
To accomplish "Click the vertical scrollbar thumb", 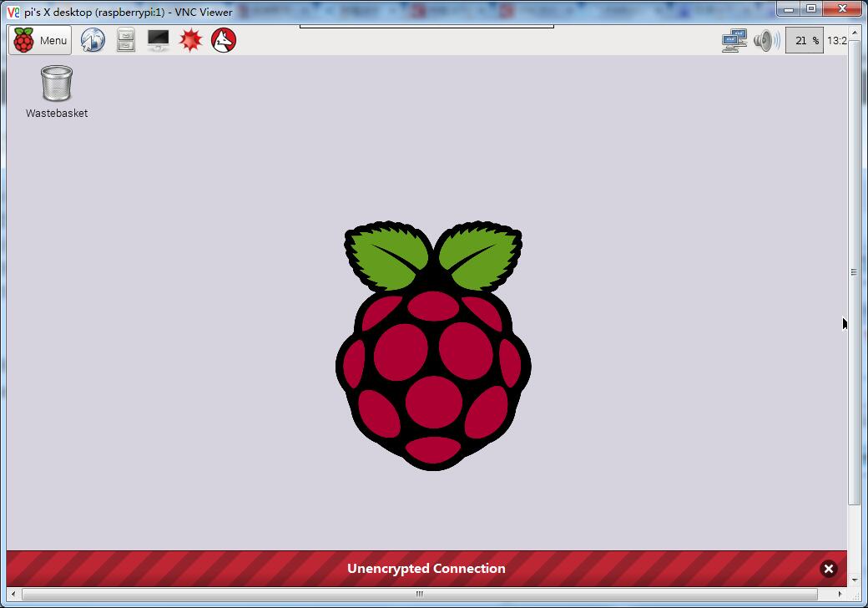I will 854,272.
